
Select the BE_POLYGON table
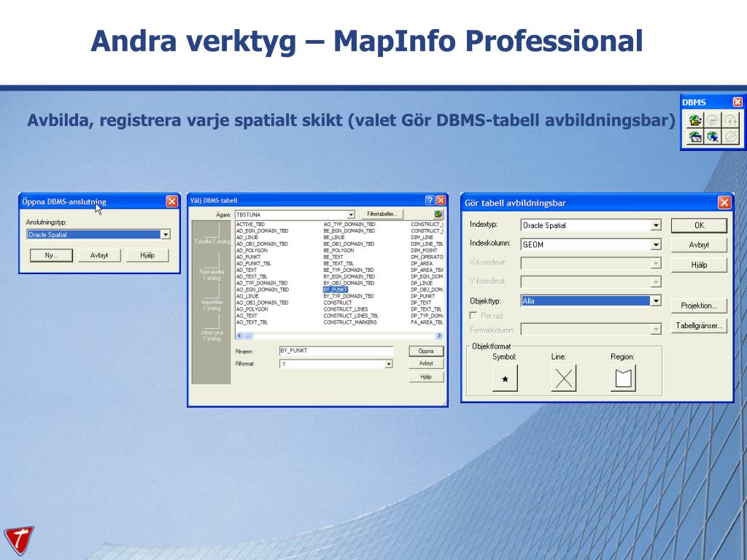[338, 251]
